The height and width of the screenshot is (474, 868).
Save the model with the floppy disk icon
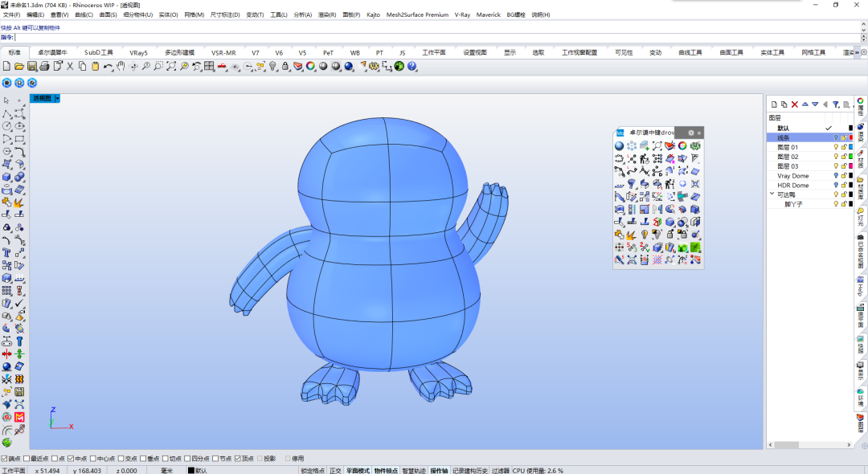32,67
